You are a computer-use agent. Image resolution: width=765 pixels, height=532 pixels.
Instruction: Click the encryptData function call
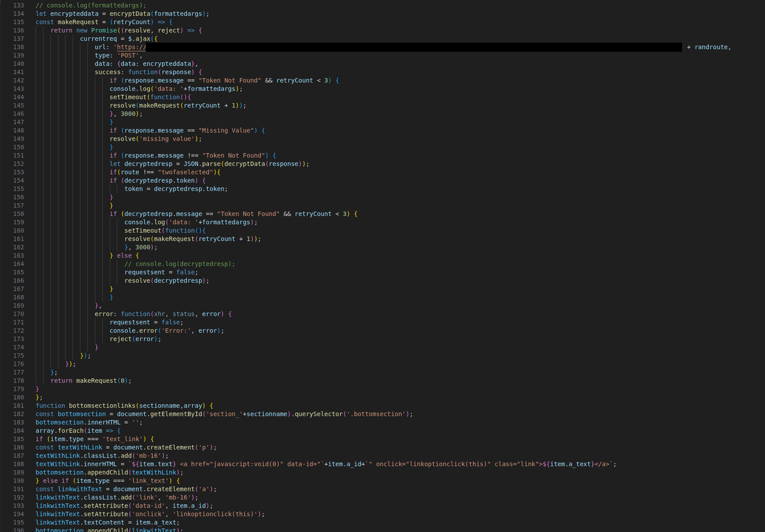(x=130, y=14)
